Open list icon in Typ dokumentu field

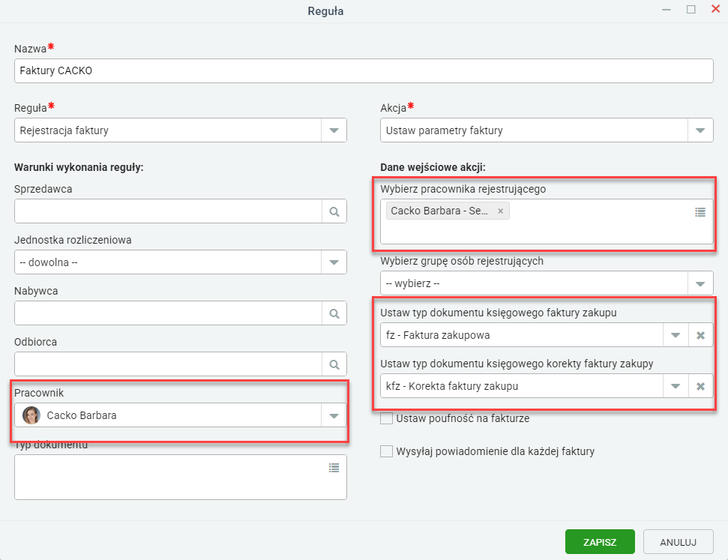tap(334, 468)
